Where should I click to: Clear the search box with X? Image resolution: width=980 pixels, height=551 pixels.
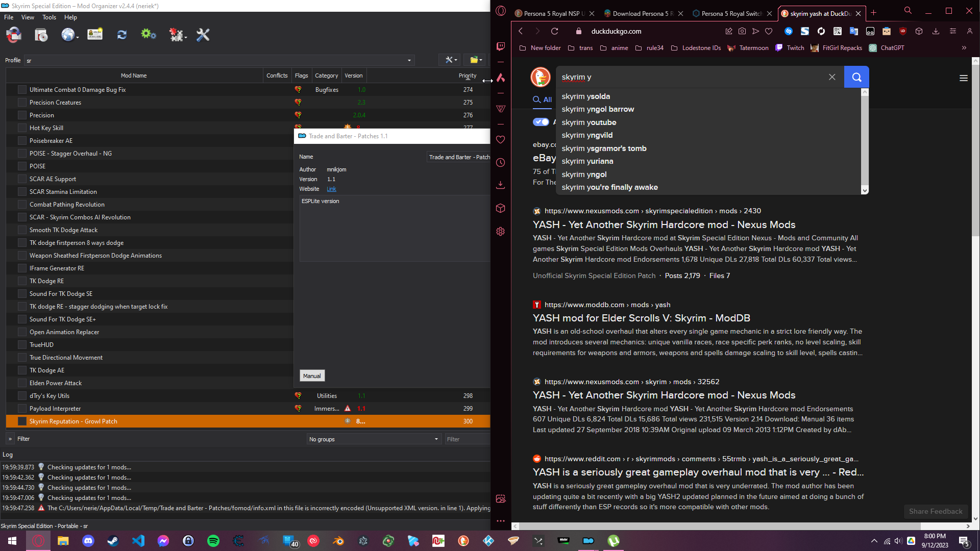click(x=832, y=77)
